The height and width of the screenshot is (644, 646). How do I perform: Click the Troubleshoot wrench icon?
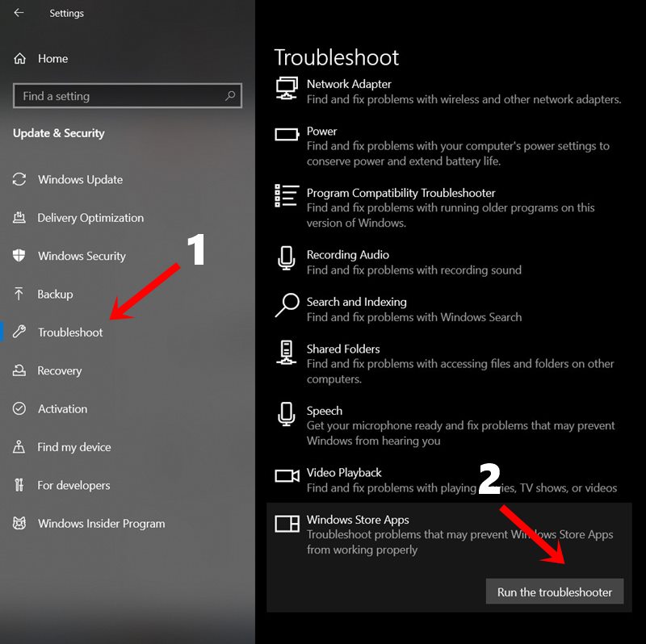coord(19,332)
